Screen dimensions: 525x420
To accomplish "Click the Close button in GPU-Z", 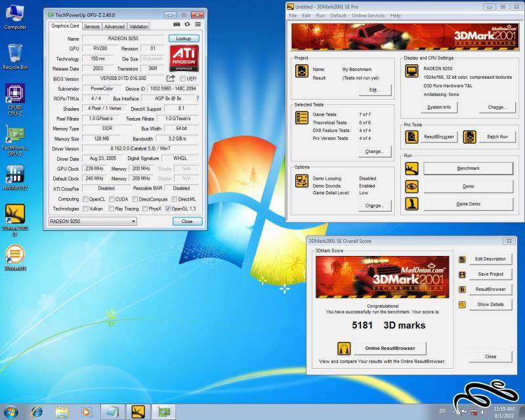I will 187,221.
